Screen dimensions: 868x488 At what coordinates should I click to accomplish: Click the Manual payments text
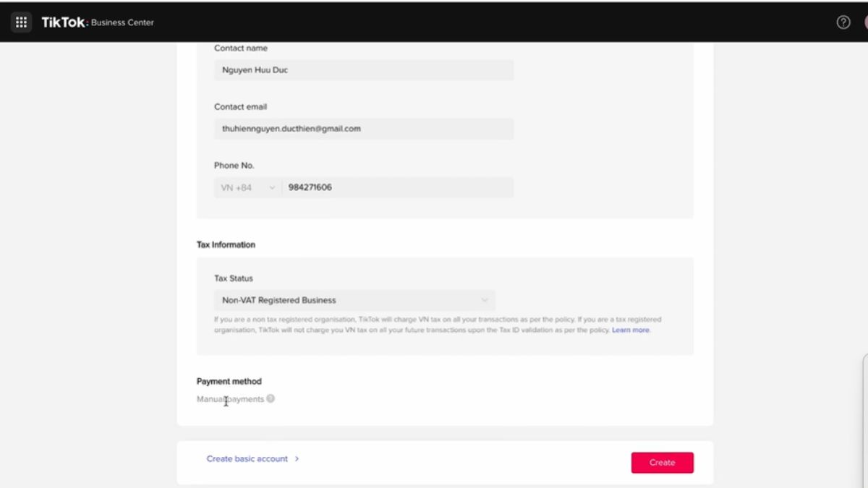pos(230,399)
